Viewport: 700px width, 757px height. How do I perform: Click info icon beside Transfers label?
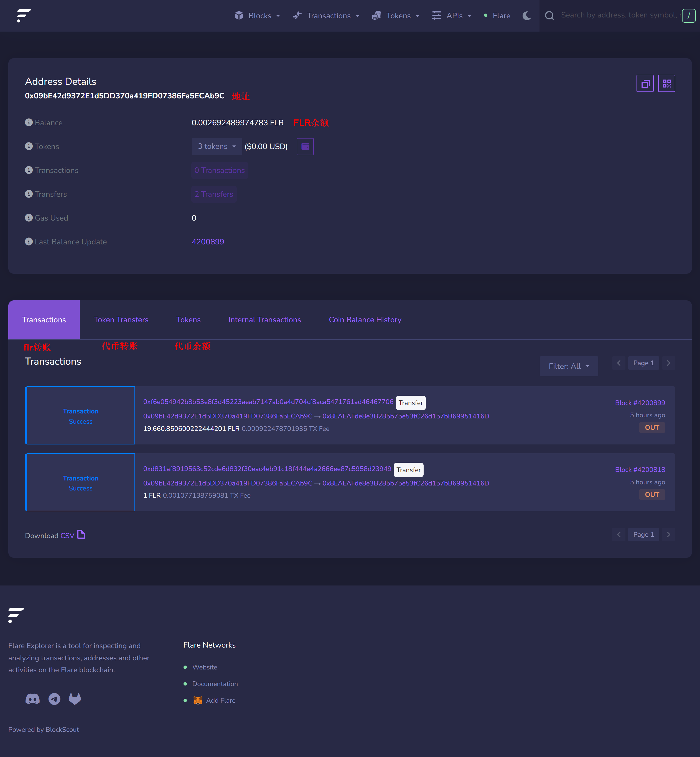pyautogui.click(x=29, y=194)
